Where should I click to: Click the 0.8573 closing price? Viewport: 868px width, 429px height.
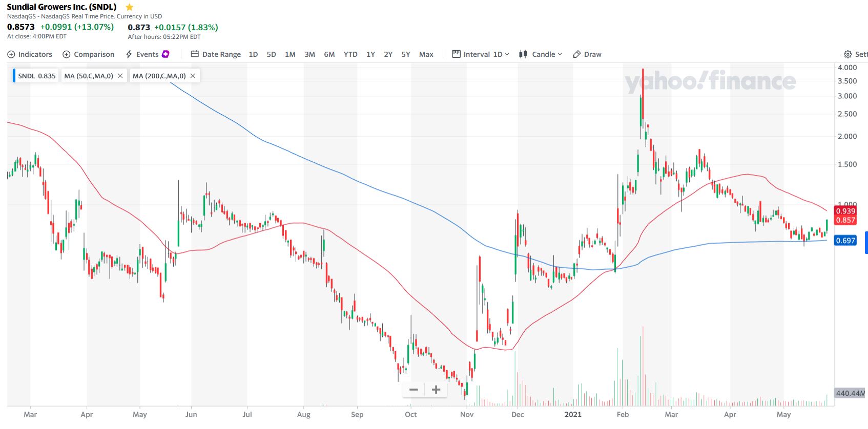[x=21, y=27]
